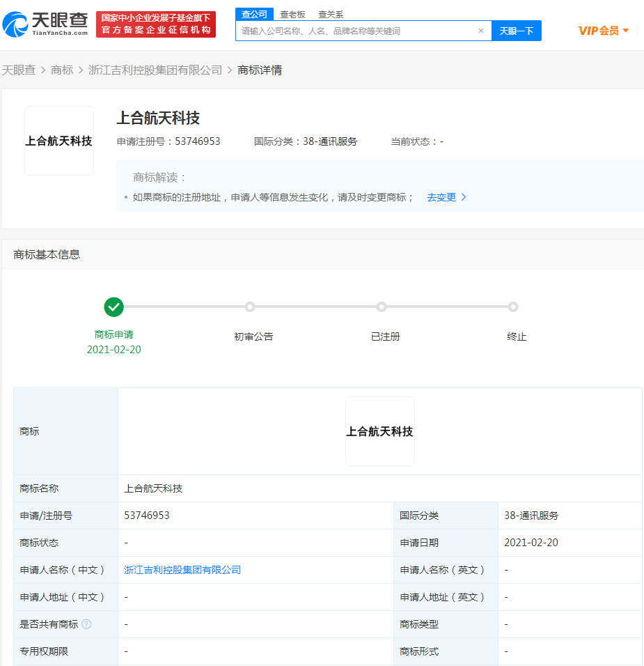The width and height of the screenshot is (644, 666).
Task: Click the header trademark thumbnail 上合航天科技
Action: [x=59, y=141]
